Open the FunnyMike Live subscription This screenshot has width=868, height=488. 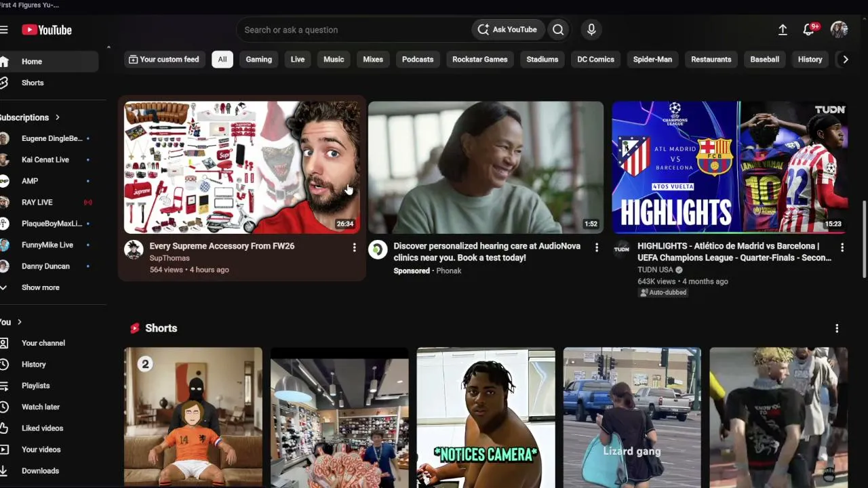[x=45, y=245]
